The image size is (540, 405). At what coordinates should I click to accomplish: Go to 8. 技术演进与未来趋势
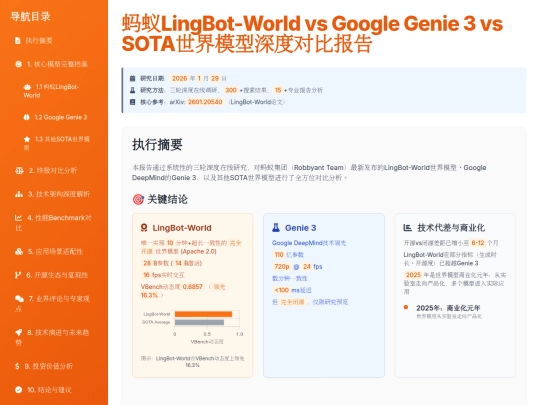click(x=52, y=337)
